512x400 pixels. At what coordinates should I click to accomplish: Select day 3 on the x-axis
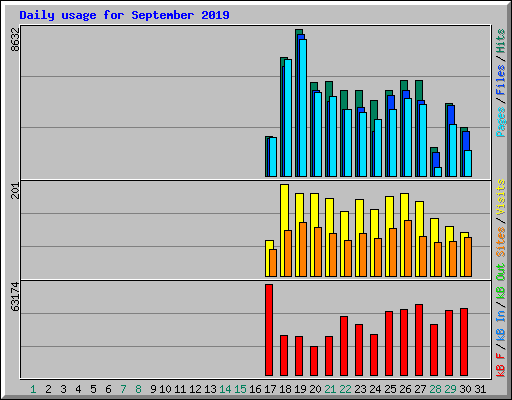coord(63,389)
